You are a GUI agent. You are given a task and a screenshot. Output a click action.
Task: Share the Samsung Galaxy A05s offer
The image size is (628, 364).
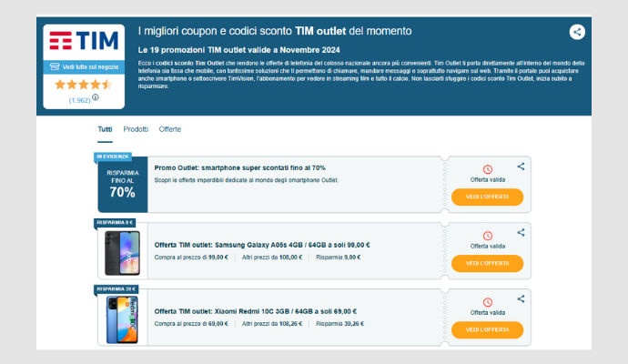521,232
